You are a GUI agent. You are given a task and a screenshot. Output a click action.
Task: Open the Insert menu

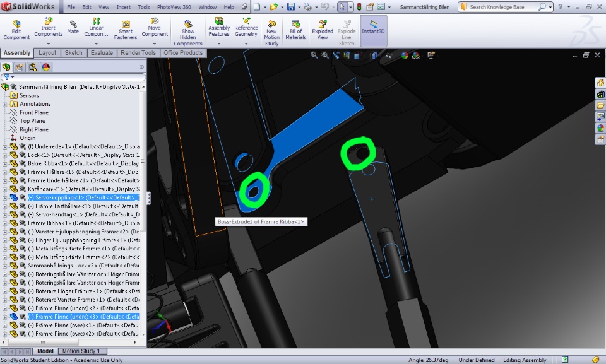point(124,7)
